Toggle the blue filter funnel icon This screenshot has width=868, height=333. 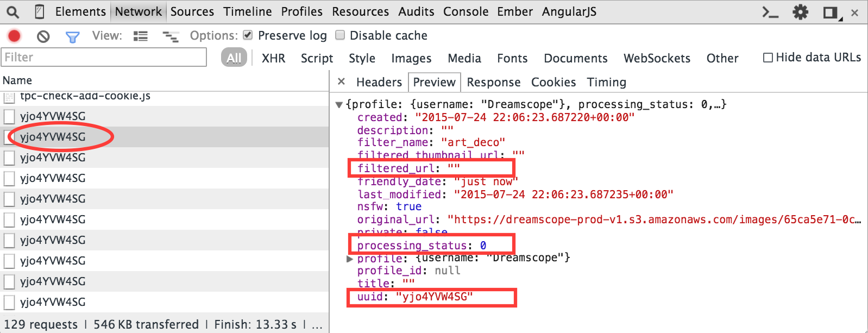pyautogui.click(x=72, y=36)
